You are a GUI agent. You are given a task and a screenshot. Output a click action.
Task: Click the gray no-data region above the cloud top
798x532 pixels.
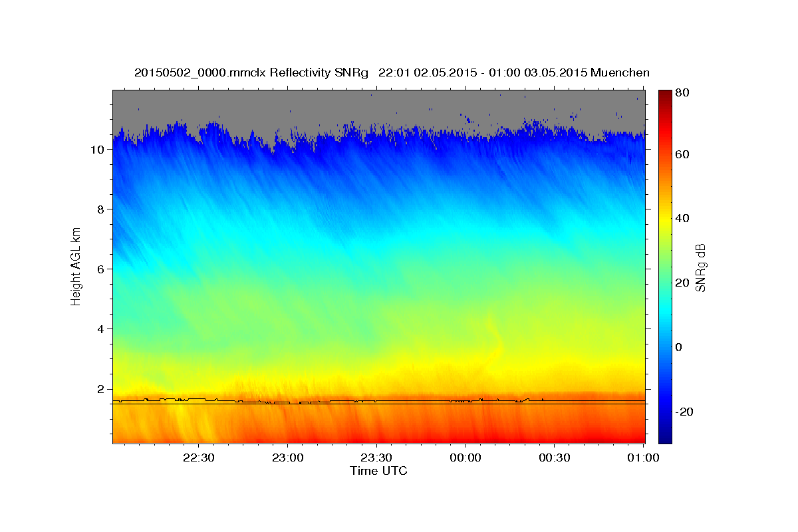379,106
